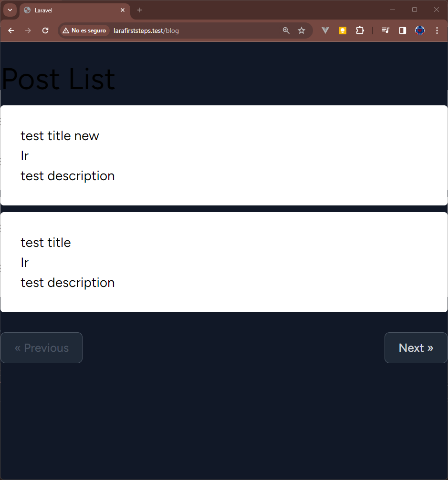Click the « Previous pagination button
448x480 pixels.
pos(42,348)
